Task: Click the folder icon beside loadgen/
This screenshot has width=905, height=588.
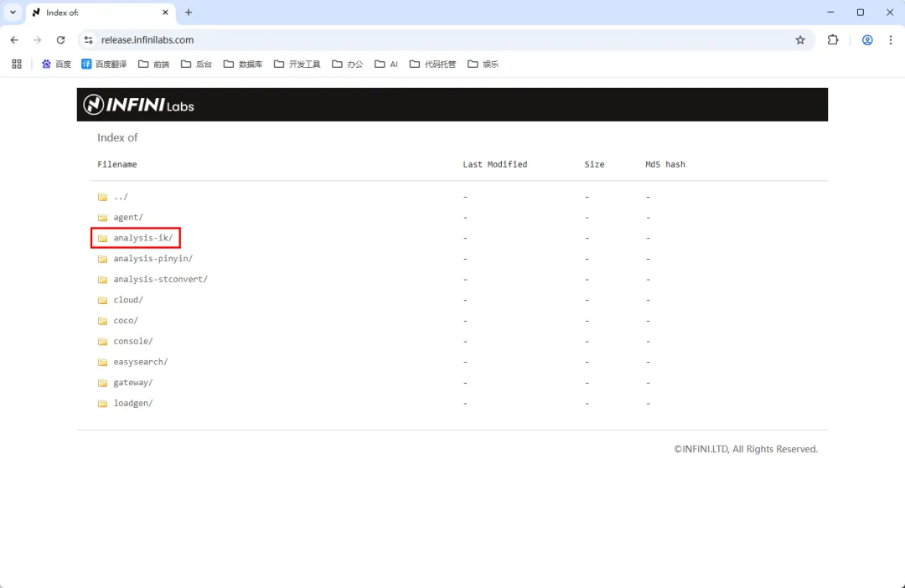Action: coord(103,404)
